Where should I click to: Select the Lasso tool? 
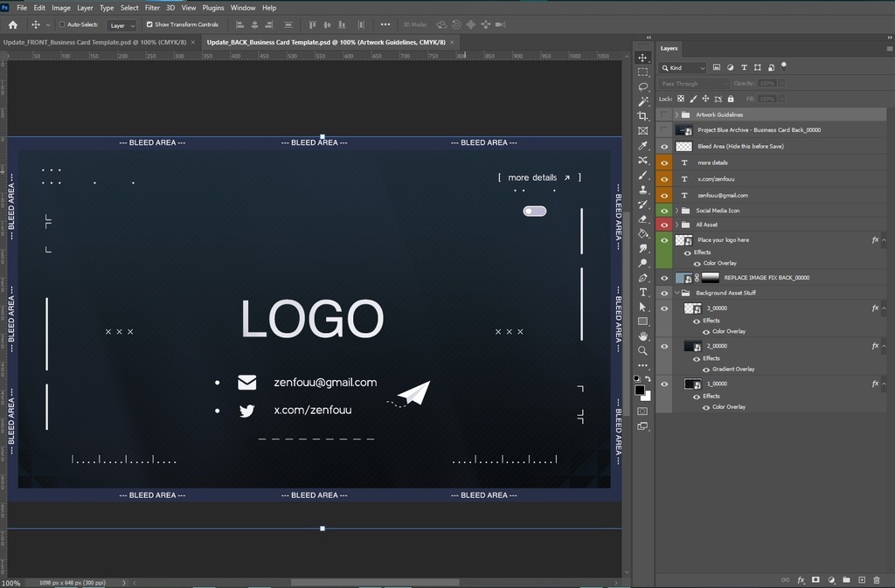click(x=642, y=86)
